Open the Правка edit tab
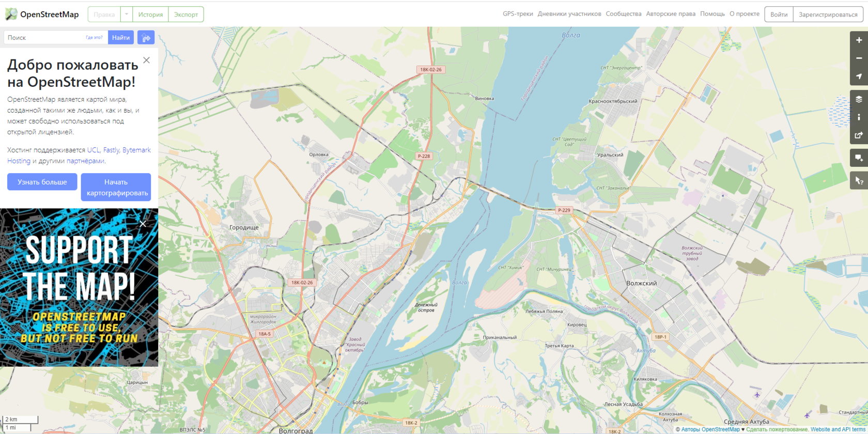 (x=104, y=14)
